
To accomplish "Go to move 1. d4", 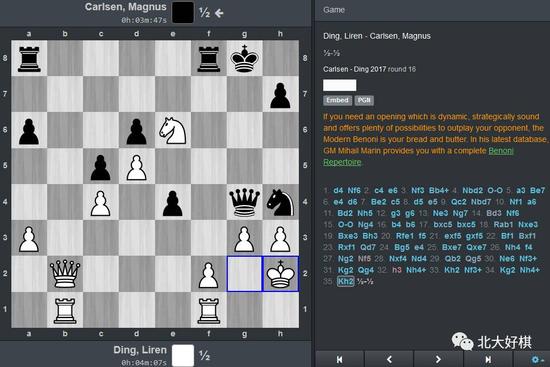I will 338,191.
